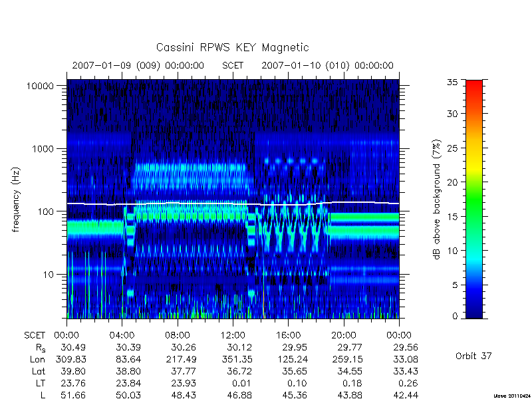Viewport: 532px width, 399px height.
Task: Click the LT value 23.93
Action: point(184,384)
